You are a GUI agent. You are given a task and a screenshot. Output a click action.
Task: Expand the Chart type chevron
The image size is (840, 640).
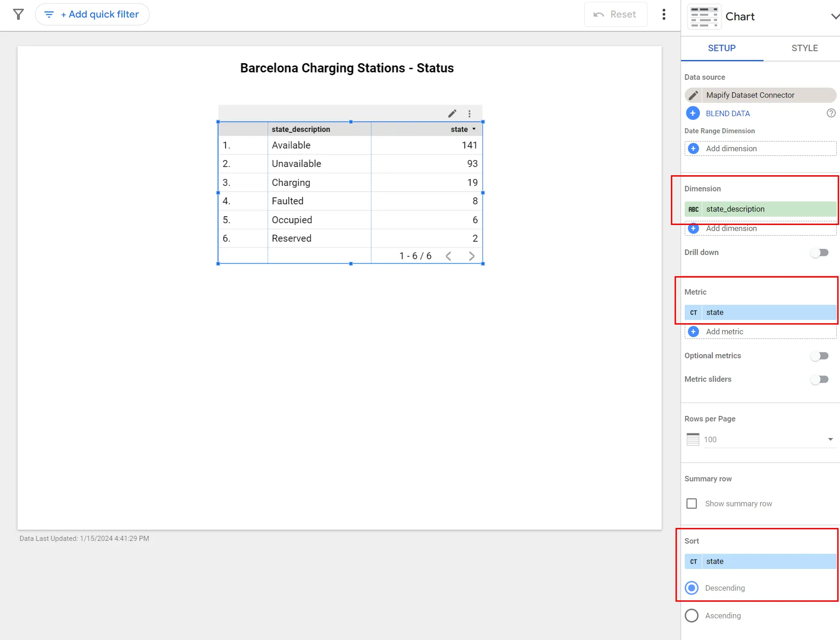pyautogui.click(x=835, y=17)
